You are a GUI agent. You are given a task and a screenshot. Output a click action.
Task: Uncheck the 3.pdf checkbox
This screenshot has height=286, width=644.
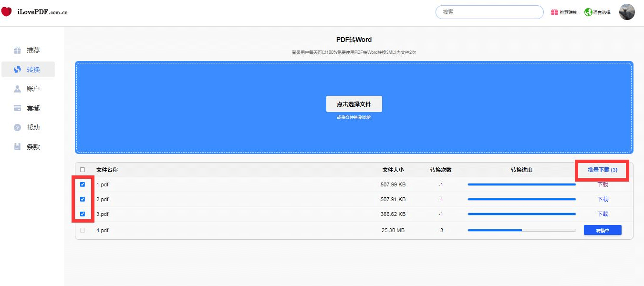(x=83, y=214)
